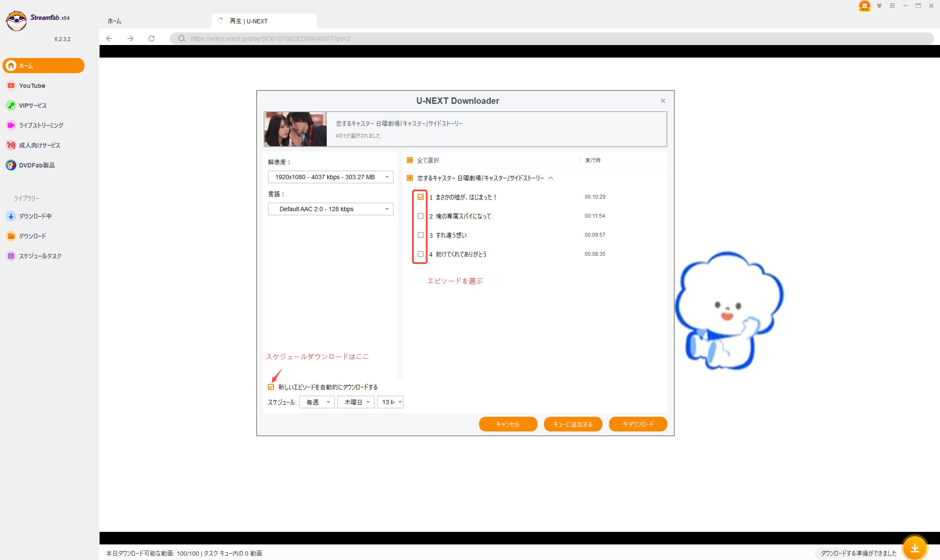This screenshot has height=560, width=940.
Task: Click the 今ダウンロード button
Action: pos(638,424)
